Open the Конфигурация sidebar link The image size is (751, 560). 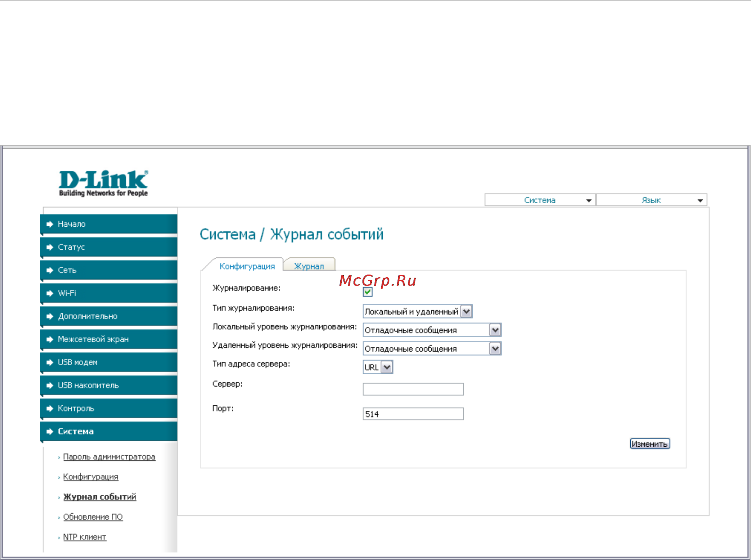coord(91,477)
